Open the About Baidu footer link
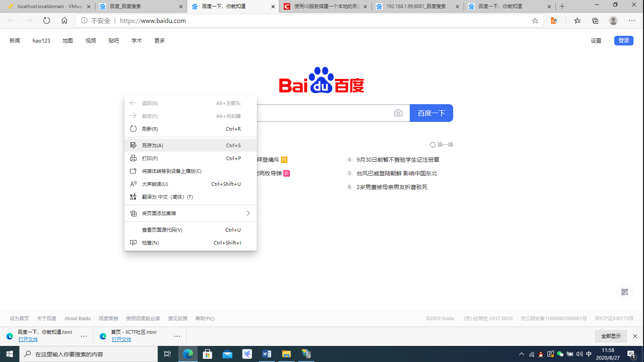 click(x=78, y=319)
